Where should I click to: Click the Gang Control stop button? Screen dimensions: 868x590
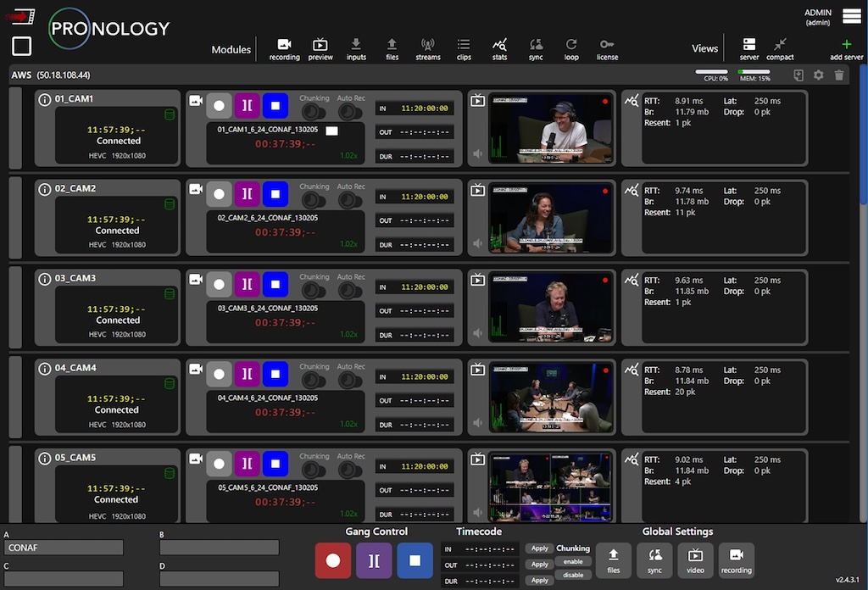(x=415, y=560)
